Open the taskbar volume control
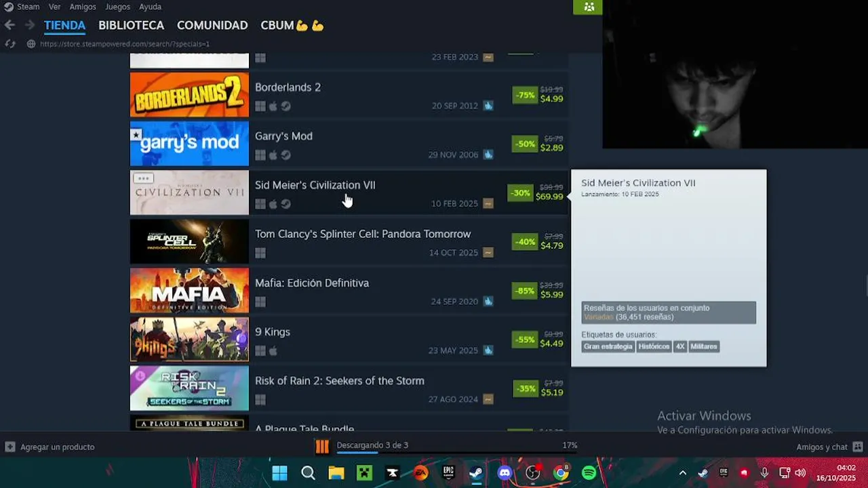 (800, 473)
